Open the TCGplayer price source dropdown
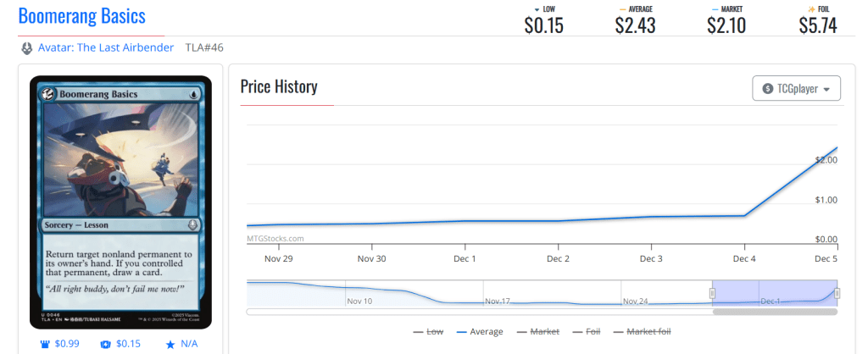 [797, 88]
